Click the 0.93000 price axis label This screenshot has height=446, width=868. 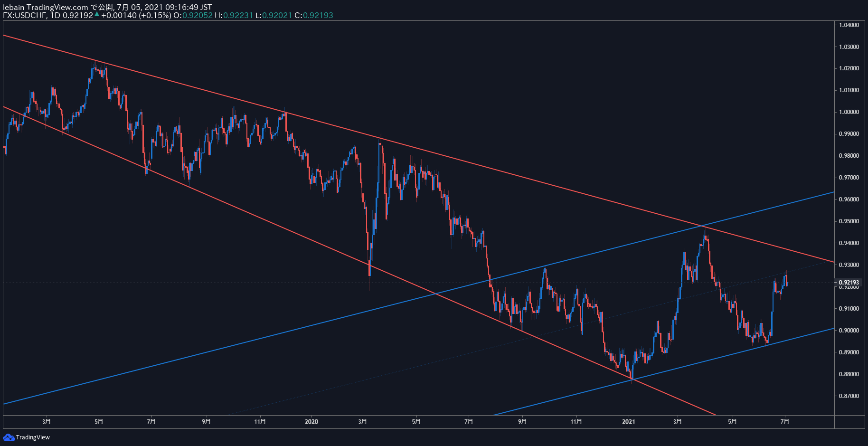(x=849, y=265)
